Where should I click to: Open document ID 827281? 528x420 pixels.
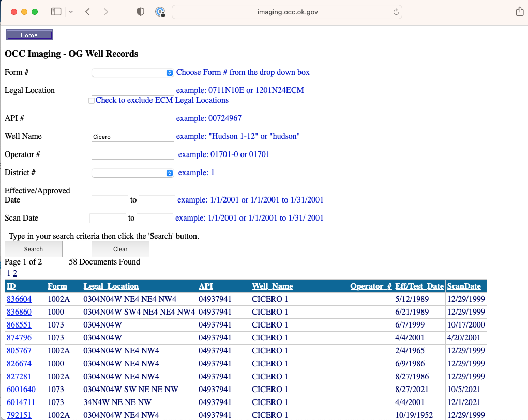point(19,377)
